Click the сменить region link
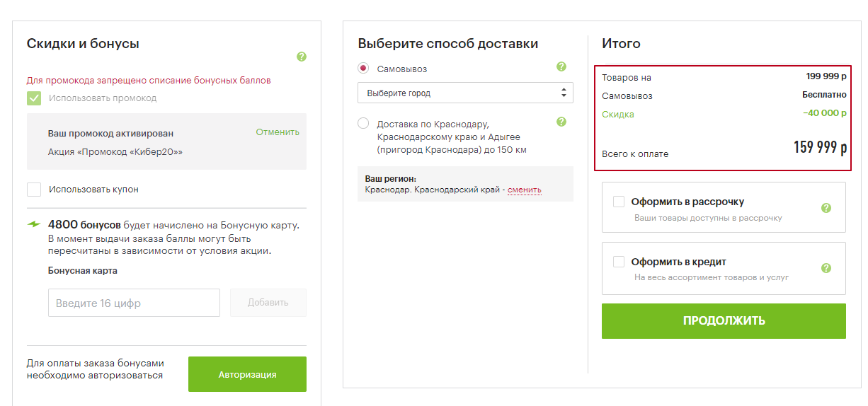 point(524,190)
